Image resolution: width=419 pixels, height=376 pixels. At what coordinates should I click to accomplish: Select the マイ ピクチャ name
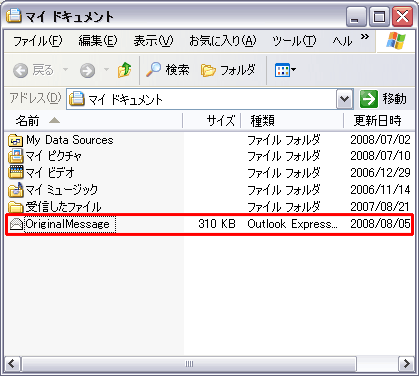pos(54,156)
